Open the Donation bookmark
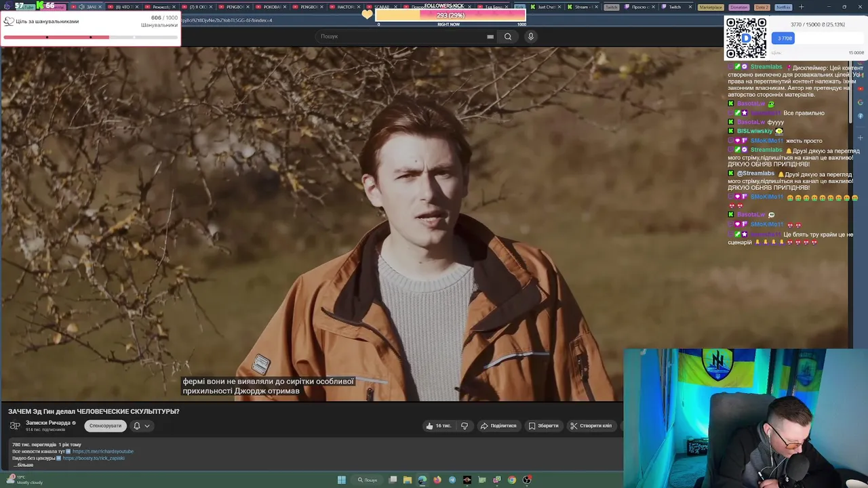 (739, 7)
